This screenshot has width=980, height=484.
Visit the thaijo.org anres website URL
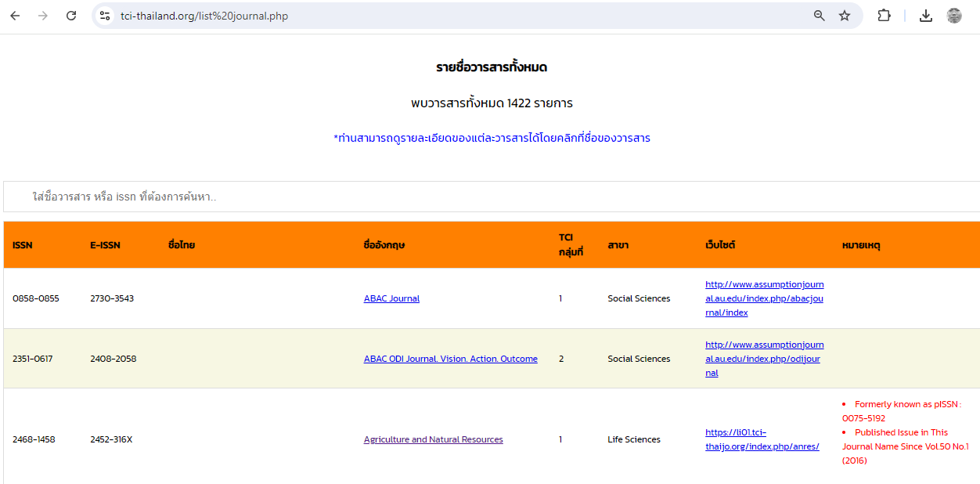[762, 439]
